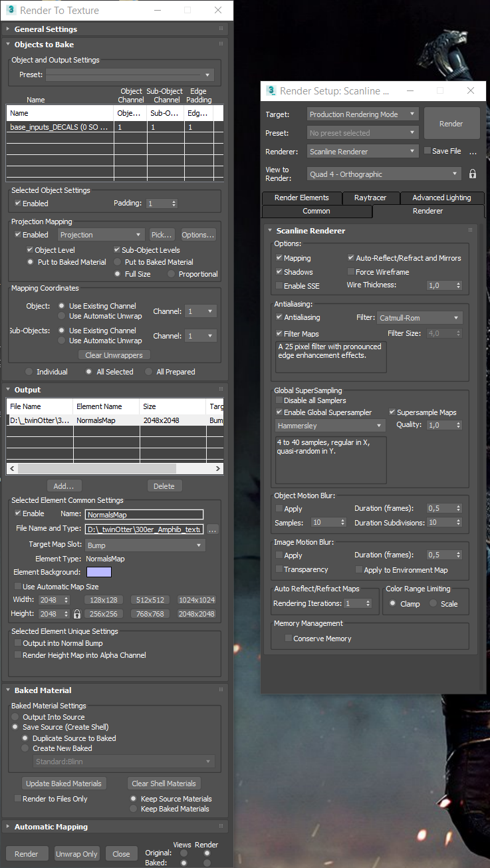Click the Clear Shell Materials button

[x=164, y=784]
